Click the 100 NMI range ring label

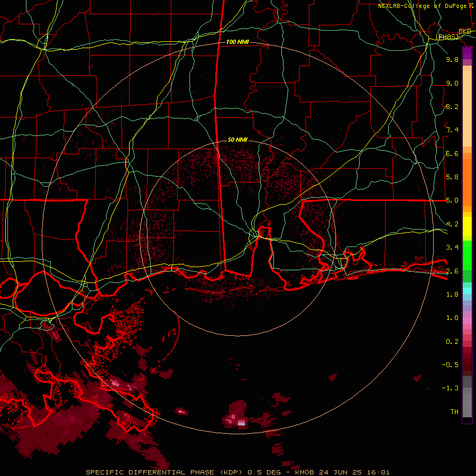coord(237,42)
